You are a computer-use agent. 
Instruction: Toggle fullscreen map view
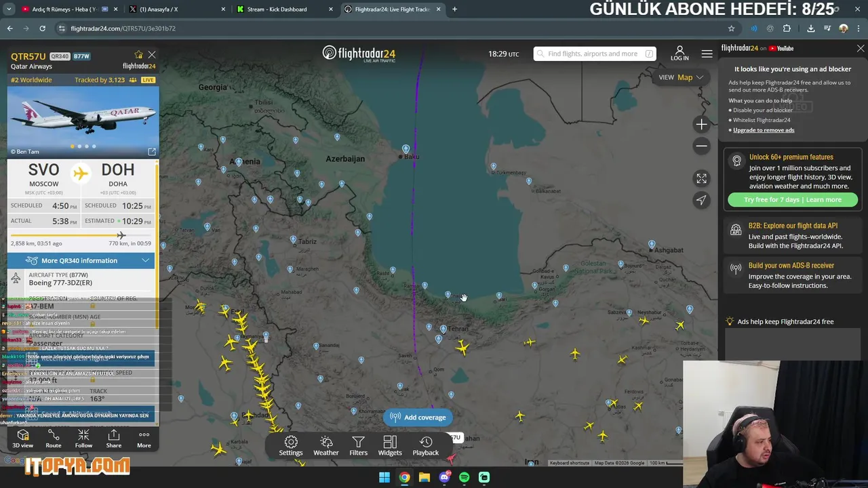[701, 178]
